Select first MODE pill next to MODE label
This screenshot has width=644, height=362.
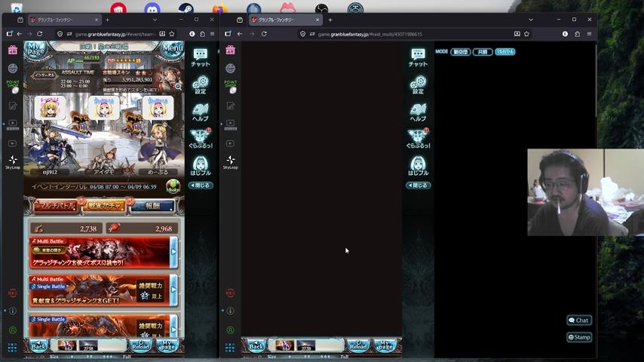pos(461,52)
